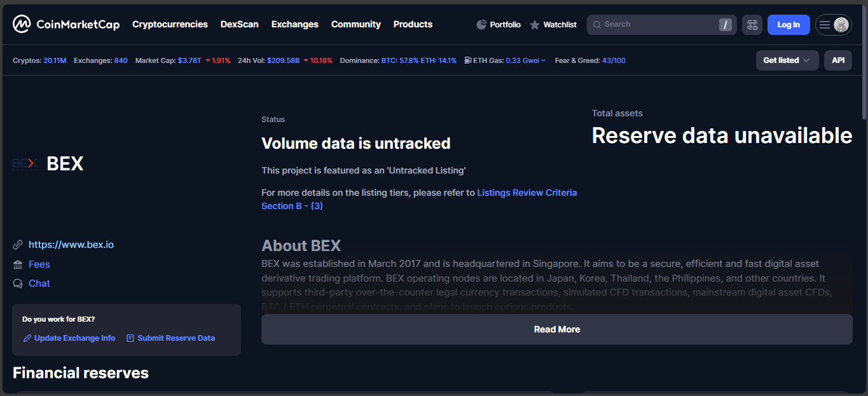This screenshot has height=396, width=868.
Task: Click the Submit Reserve Data document icon
Action: tap(130, 338)
